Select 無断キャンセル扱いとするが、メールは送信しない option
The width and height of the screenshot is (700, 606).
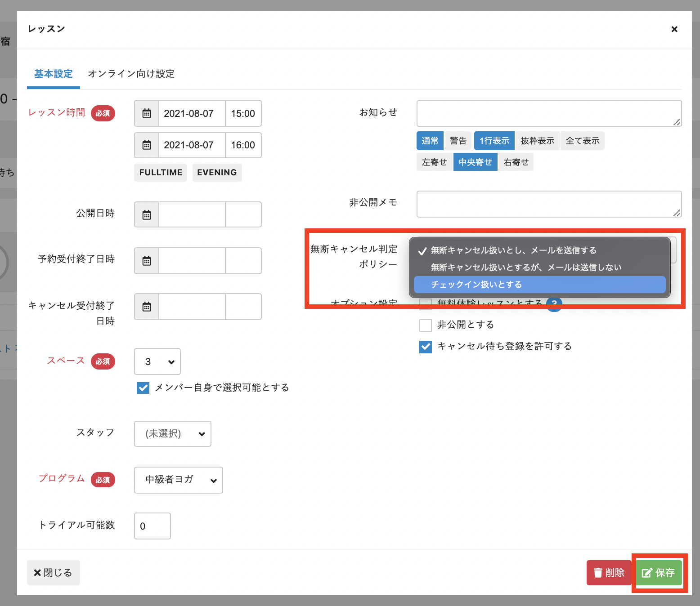(x=539, y=267)
